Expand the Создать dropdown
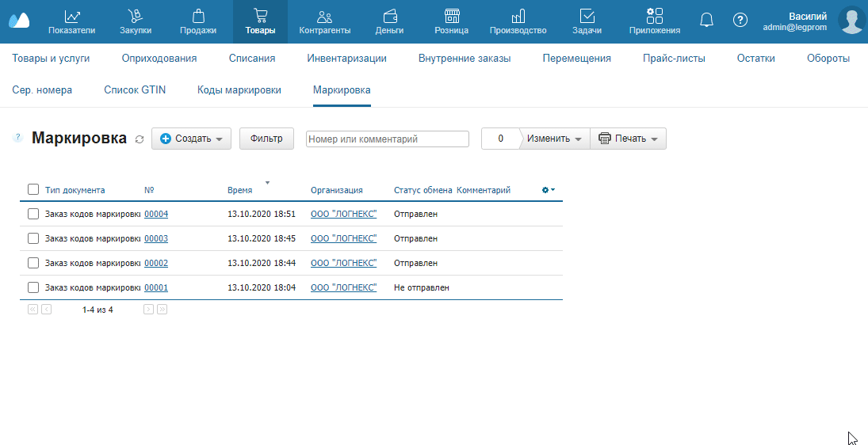 click(191, 139)
